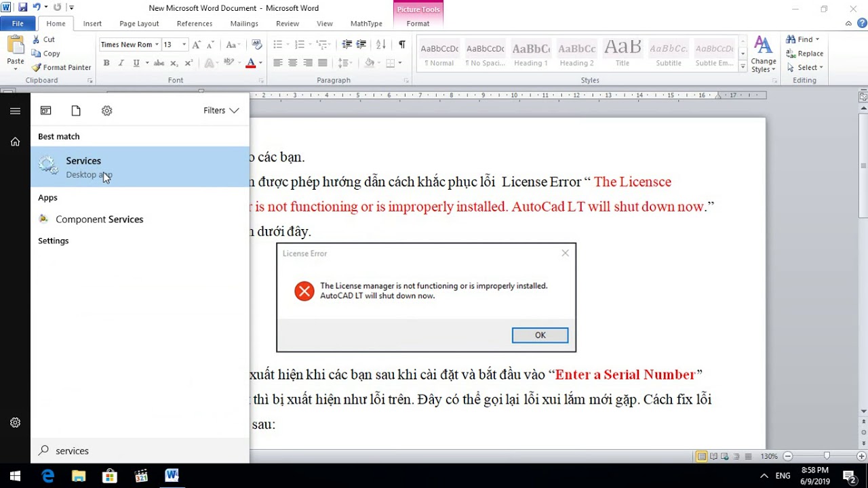Apply the No Spacing style
The height and width of the screenshot is (488, 868).
[485, 55]
